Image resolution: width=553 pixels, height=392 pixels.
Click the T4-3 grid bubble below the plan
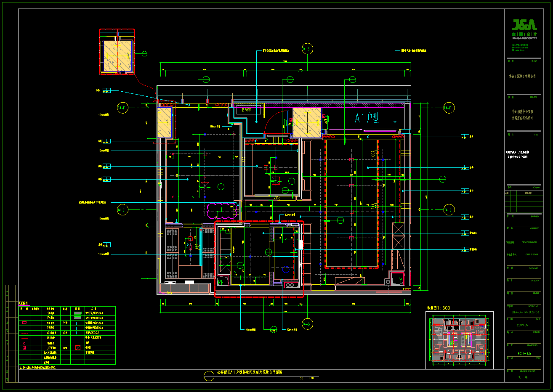coord(307,324)
